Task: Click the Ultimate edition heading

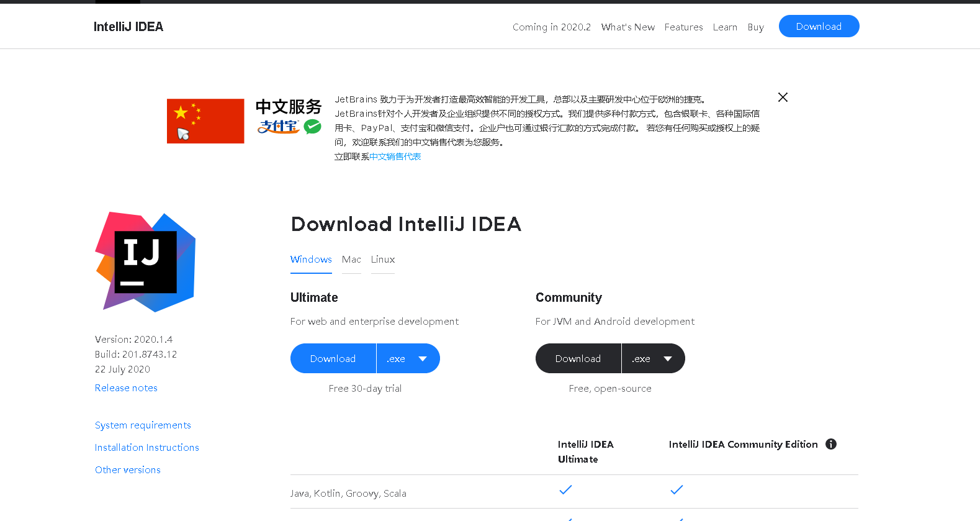Action: [x=314, y=297]
